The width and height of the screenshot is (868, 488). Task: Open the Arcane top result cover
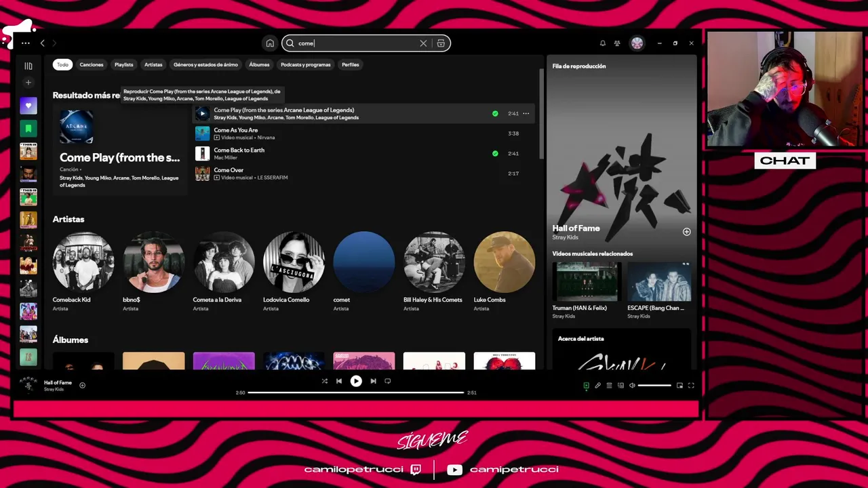(77, 127)
